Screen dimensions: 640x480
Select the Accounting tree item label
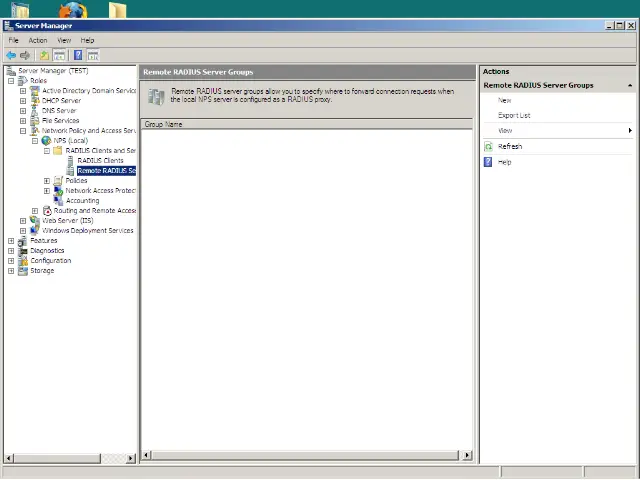pyautogui.click(x=82, y=200)
